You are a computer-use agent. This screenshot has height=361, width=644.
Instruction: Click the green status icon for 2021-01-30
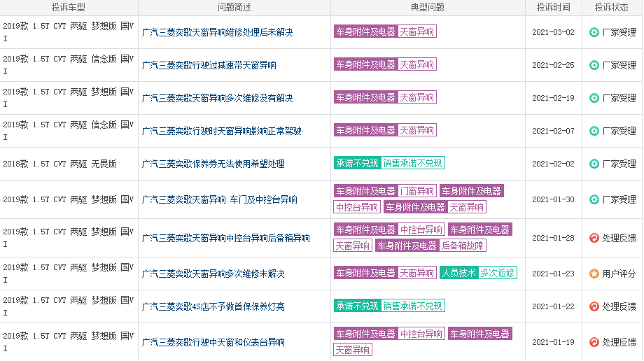click(x=594, y=199)
